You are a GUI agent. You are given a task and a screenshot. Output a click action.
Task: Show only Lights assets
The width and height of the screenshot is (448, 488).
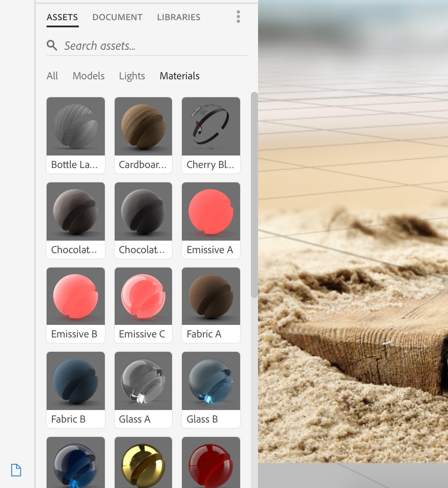pyautogui.click(x=132, y=76)
